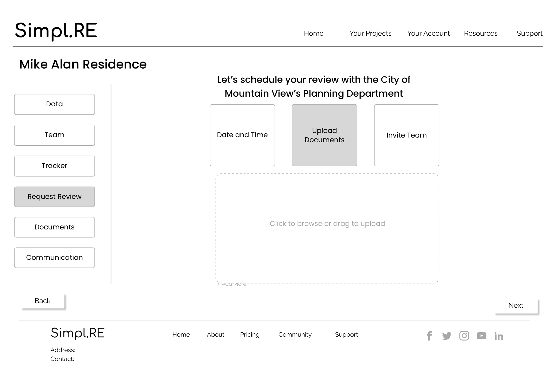Open Resources in top navigation
Image resolution: width=552 pixels, height=392 pixels.
pyautogui.click(x=481, y=33)
